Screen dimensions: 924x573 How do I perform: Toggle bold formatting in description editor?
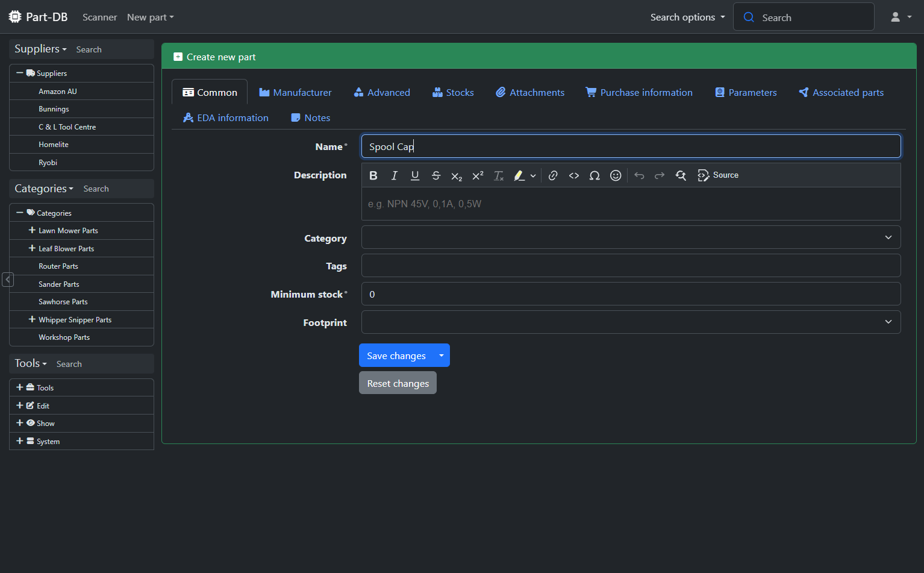pos(373,175)
